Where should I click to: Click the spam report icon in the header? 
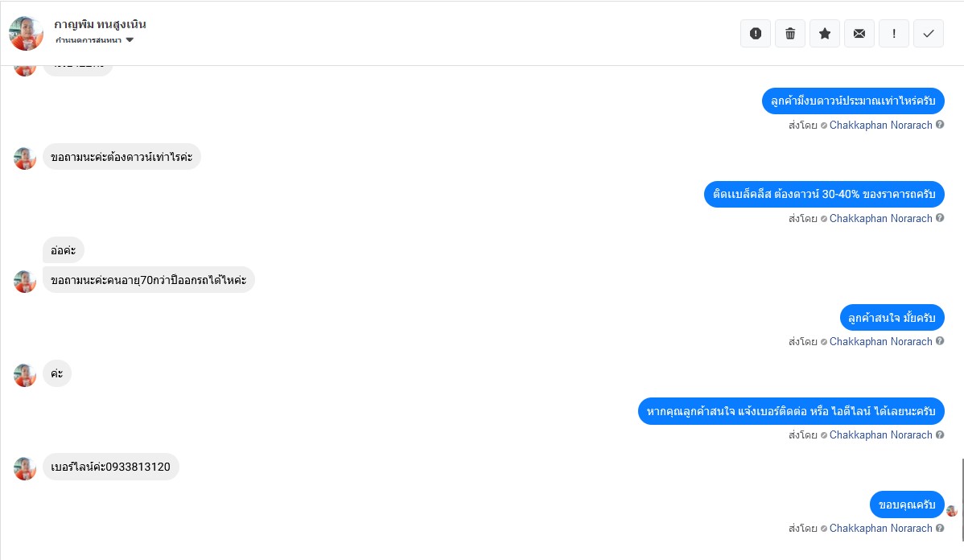756,34
